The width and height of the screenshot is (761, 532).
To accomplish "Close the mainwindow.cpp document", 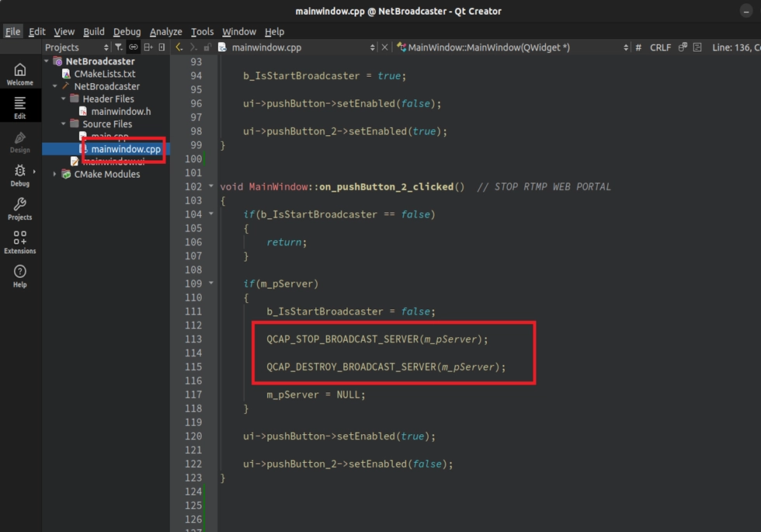I will tap(384, 47).
